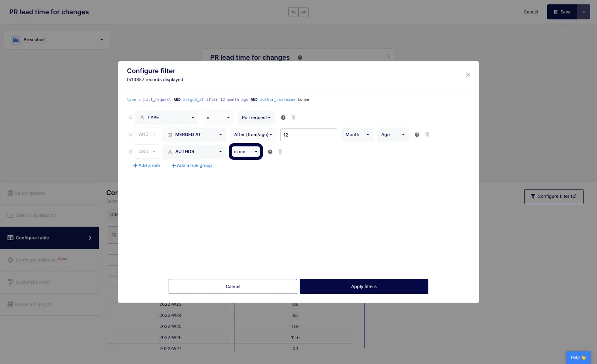Click the Save document icon in the top bar
597x364 pixels.
coord(556,12)
